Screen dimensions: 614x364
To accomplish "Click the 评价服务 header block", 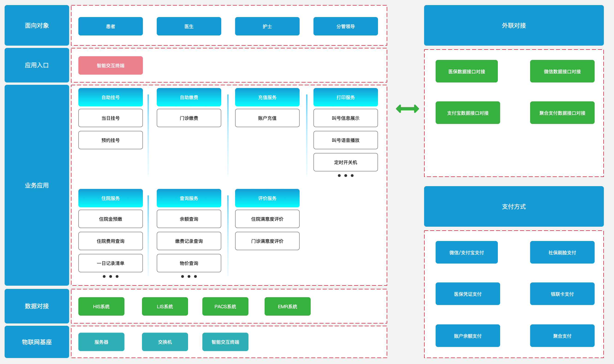I will click(x=267, y=198).
